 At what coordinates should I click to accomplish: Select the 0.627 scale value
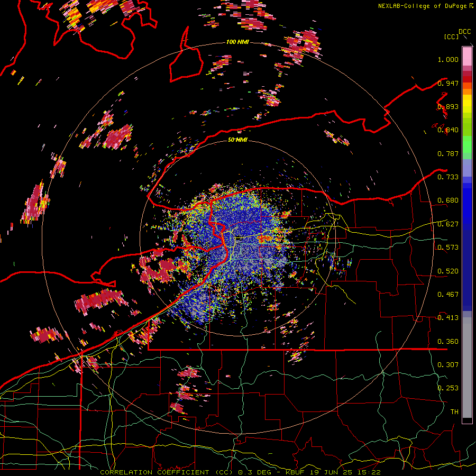point(448,224)
